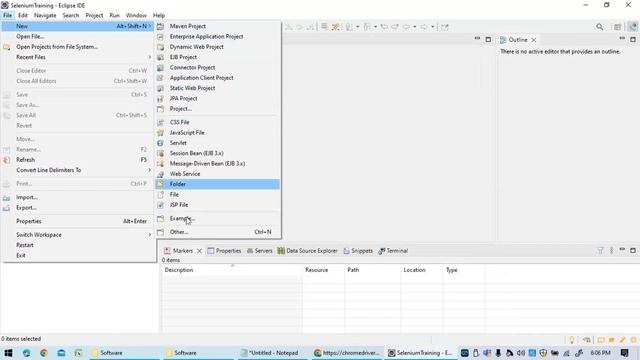Click the Refresh icon in File menu
640x360 pixels.
click(x=7, y=160)
